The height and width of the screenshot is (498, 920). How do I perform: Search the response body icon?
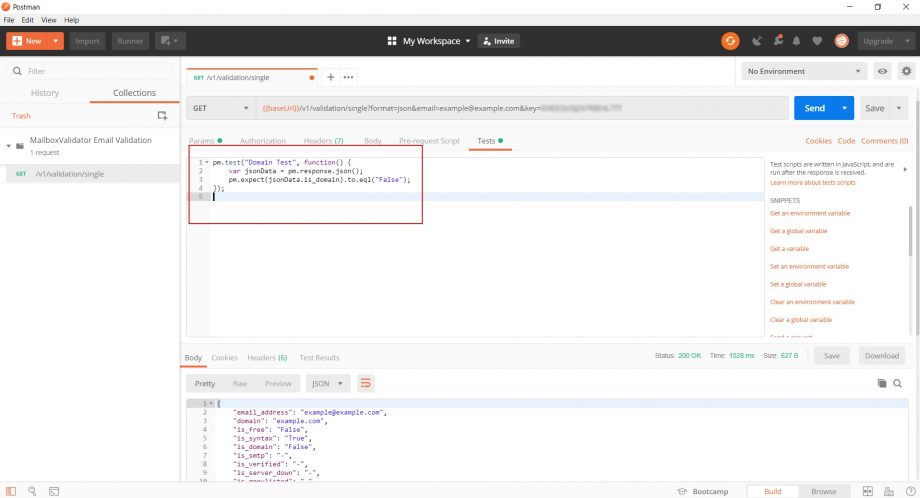tap(897, 383)
